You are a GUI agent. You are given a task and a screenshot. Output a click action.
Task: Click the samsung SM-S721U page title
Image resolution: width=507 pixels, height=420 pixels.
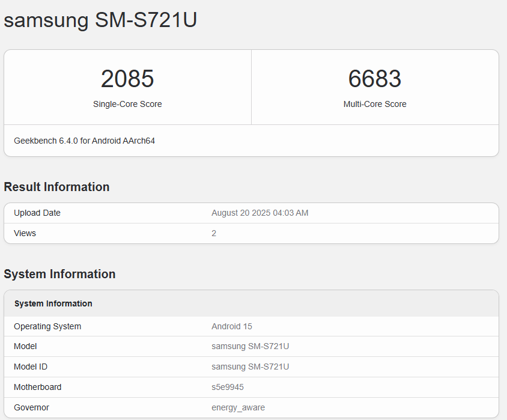tap(100, 20)
